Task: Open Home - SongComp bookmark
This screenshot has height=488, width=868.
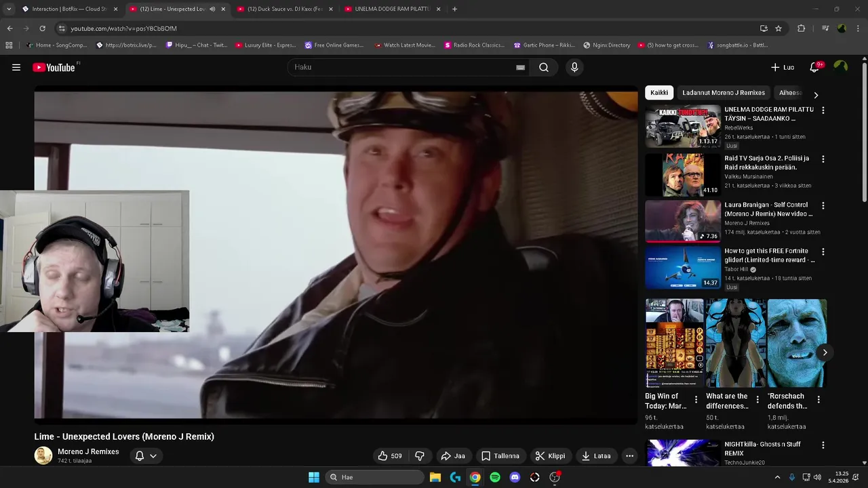Action: click(x=56, y=45)
